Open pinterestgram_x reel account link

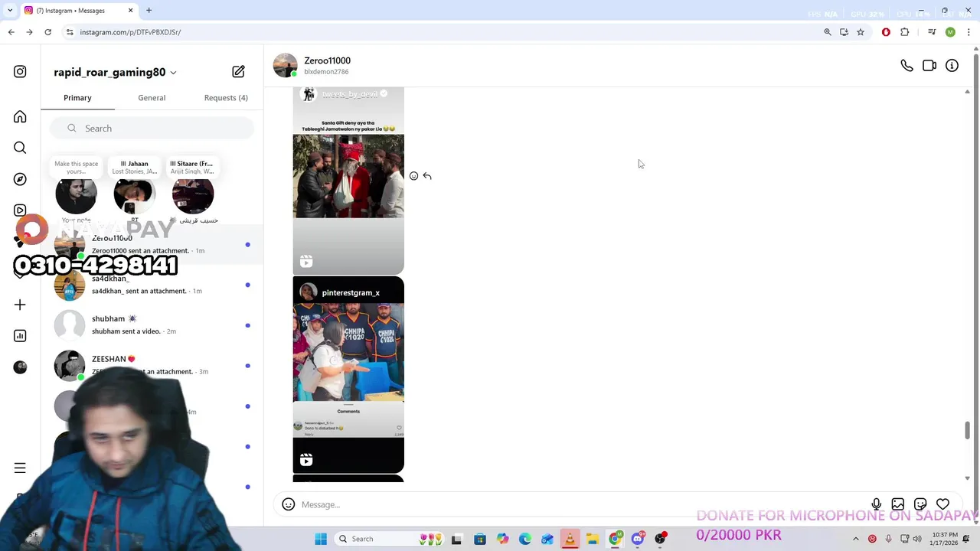click(351, 292)
